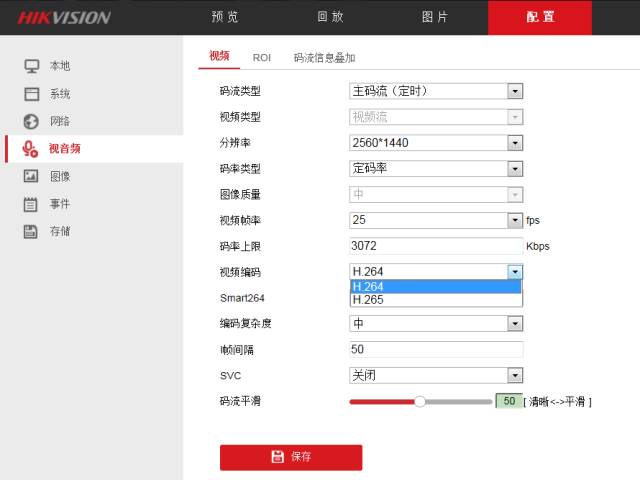The width and height of the screenshot is (640, 480).
Task: Go to 预览 preview in top menu
Action: coord(226,18)
